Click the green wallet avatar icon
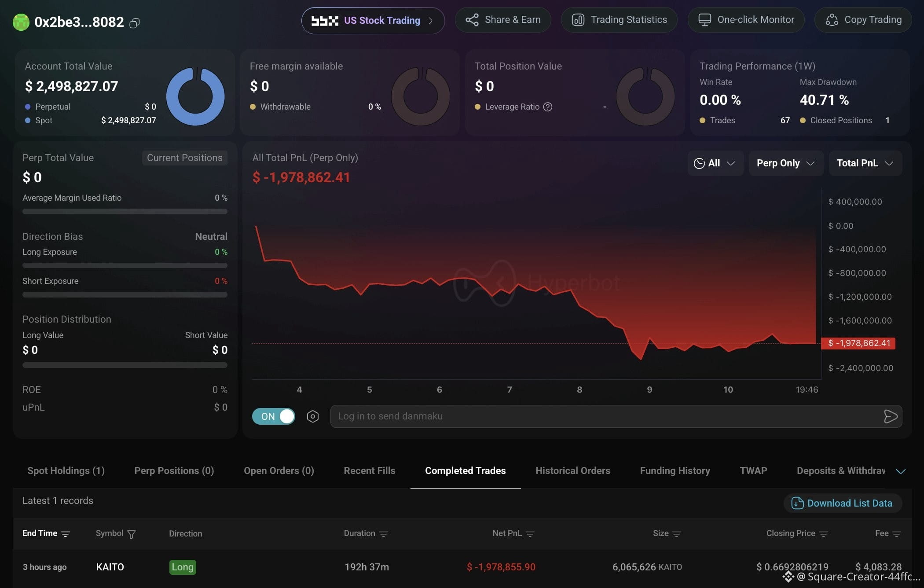 (21, 22)
